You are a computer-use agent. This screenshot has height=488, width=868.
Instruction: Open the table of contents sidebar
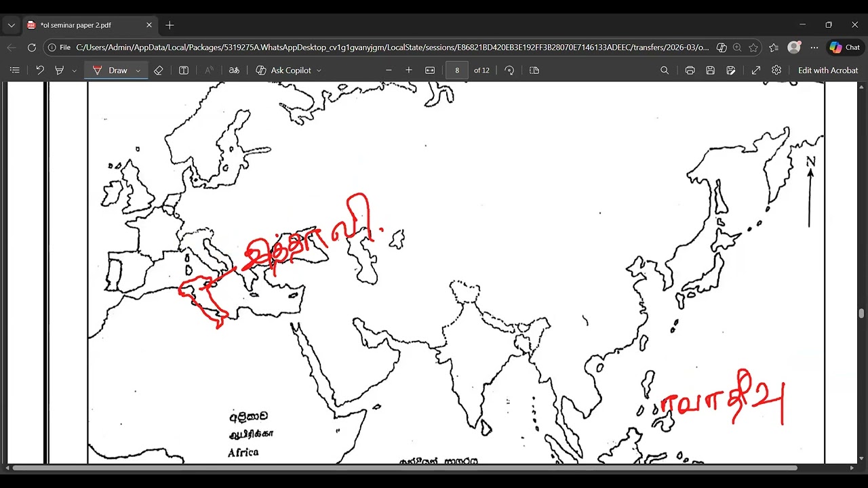14,70
